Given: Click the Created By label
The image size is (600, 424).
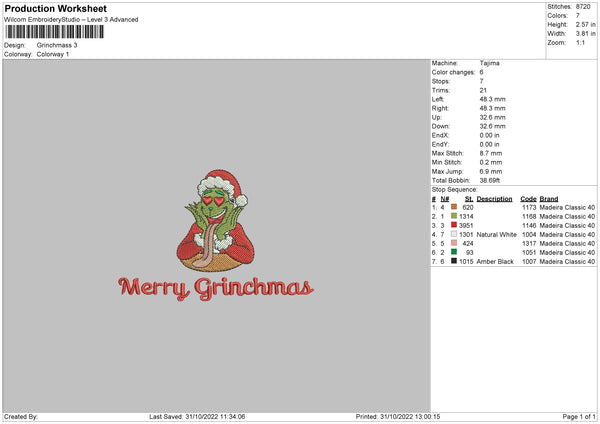Looking at the screenshot, I should [x=21, y=417].
